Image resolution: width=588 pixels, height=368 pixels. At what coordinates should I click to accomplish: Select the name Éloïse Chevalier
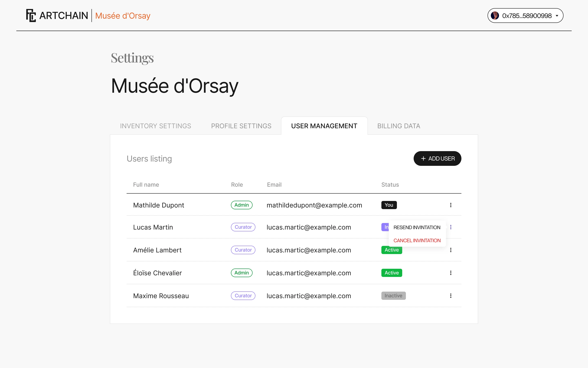[x=157, y=273]
